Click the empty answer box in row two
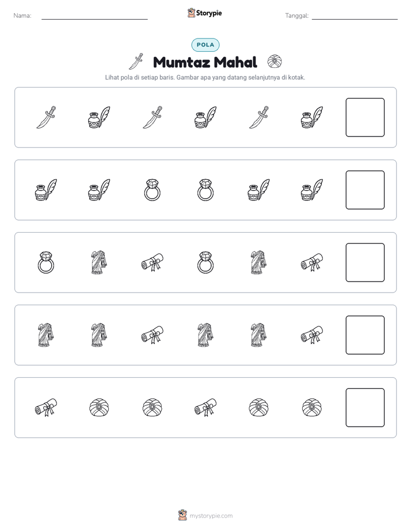 click(x=365, y=190)
